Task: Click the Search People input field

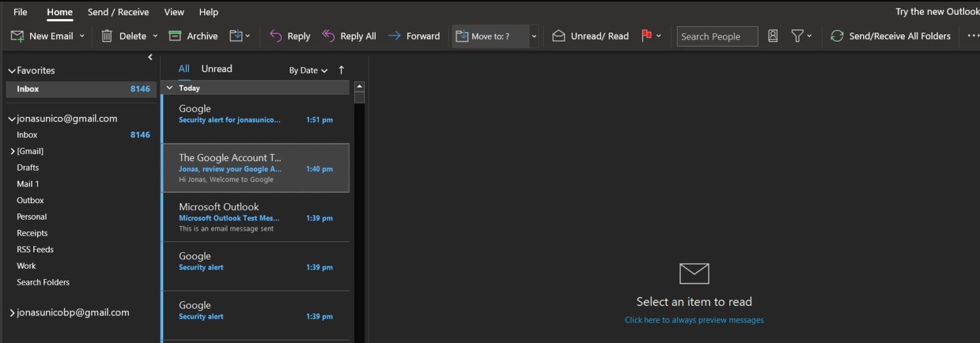Action: [x=717, y=36]
